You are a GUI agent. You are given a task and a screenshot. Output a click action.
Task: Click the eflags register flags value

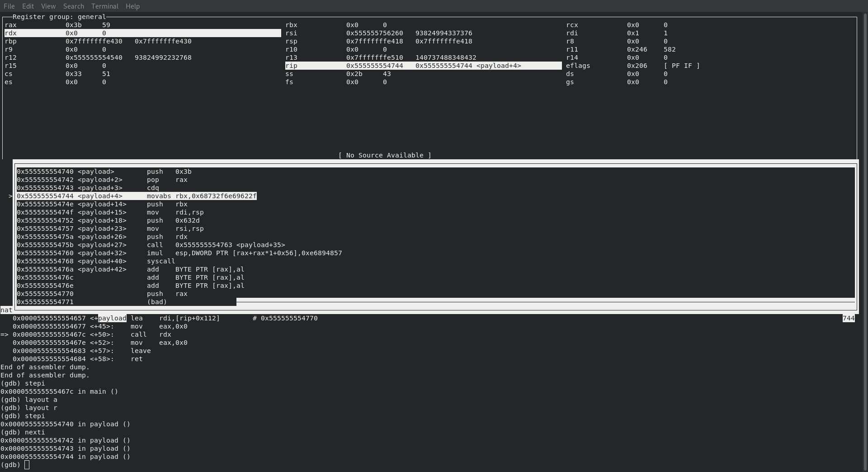[x=682, y=66]
